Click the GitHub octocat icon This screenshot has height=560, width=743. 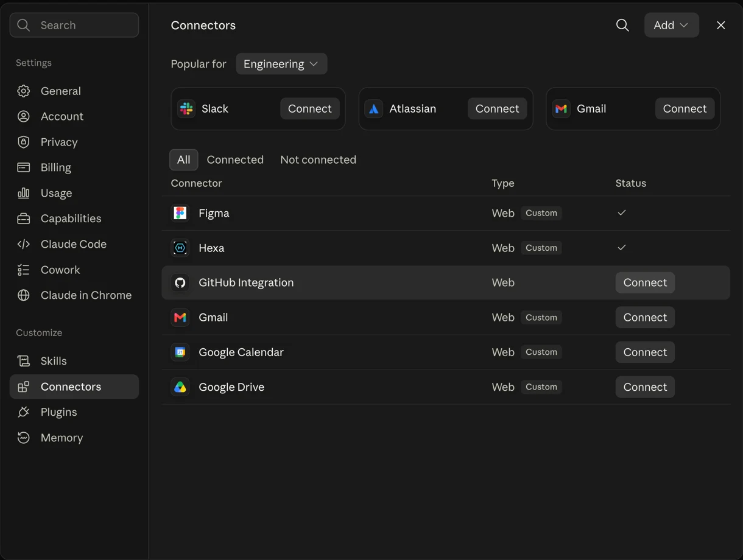180,282
